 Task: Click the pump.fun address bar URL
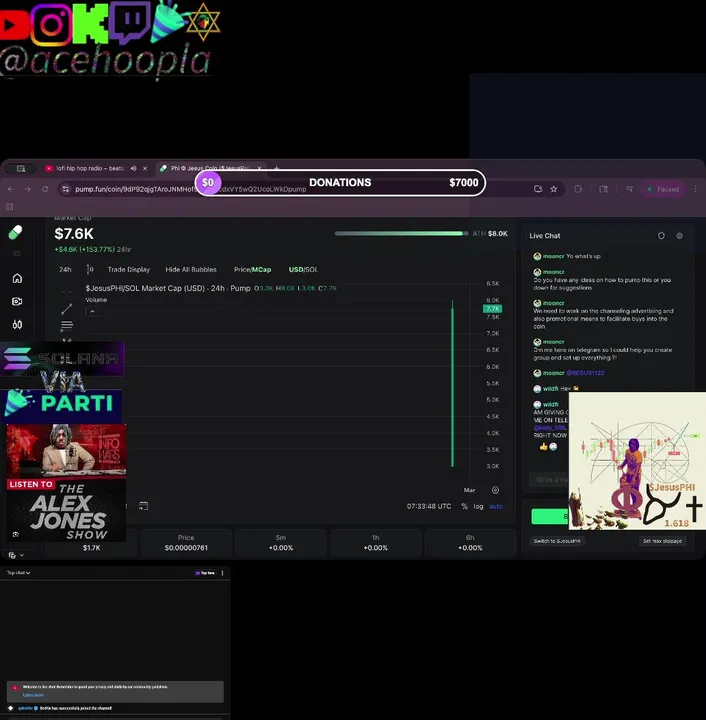click(x=191, y=189)
